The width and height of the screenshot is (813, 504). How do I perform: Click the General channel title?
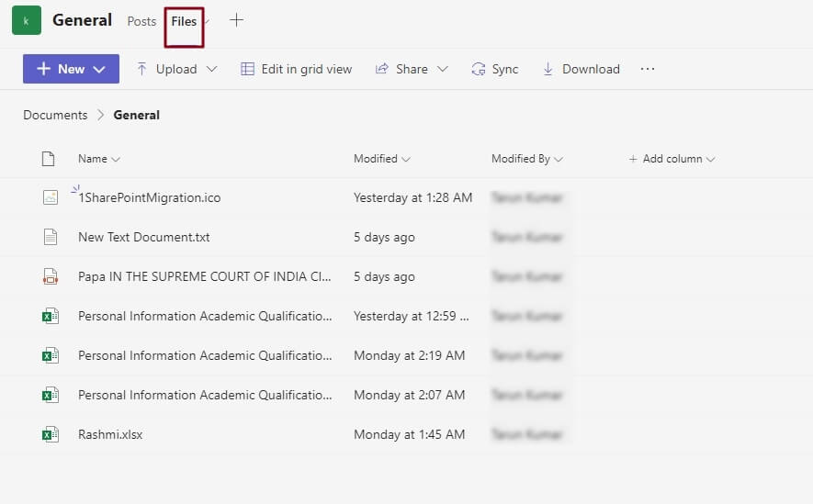coord(82,20)
